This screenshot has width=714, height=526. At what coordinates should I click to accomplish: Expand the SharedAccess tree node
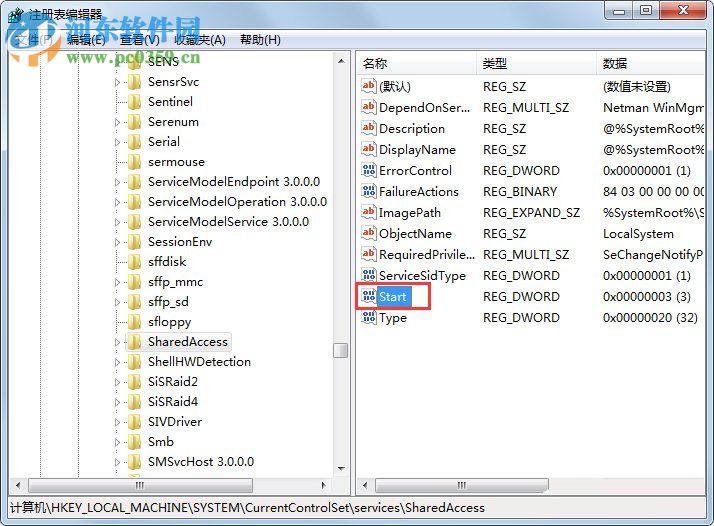[117, 342]
